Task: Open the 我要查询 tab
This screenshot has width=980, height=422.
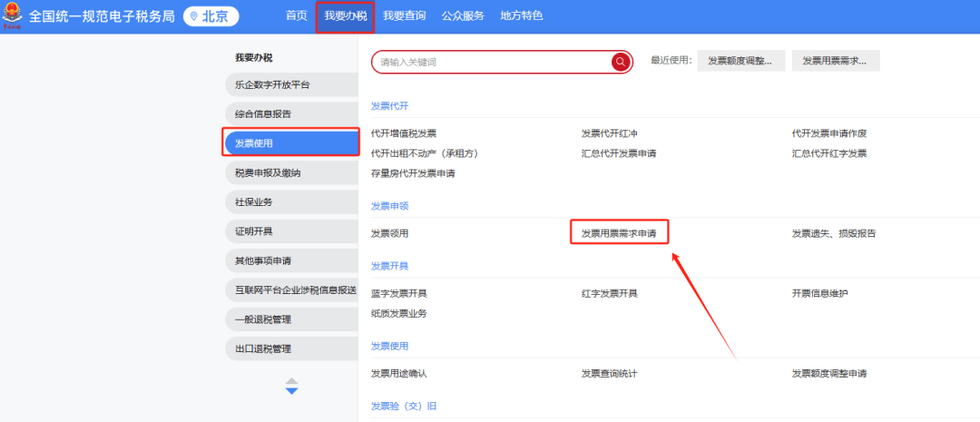Action: click(405, 16)
